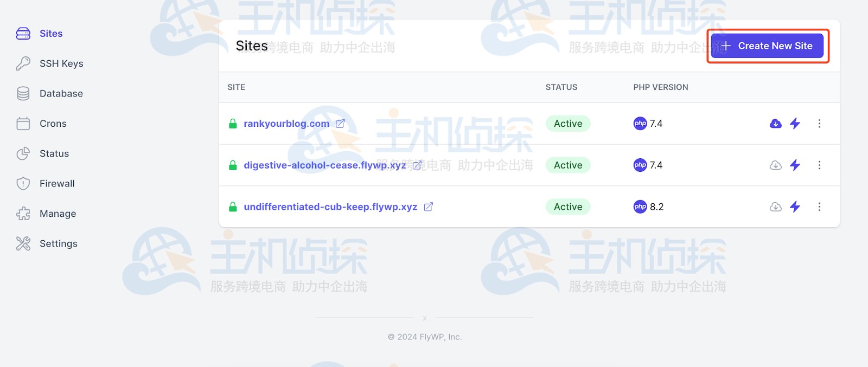Click the Firewall shield icon
The image size is (868, 367).
[23, 184]
